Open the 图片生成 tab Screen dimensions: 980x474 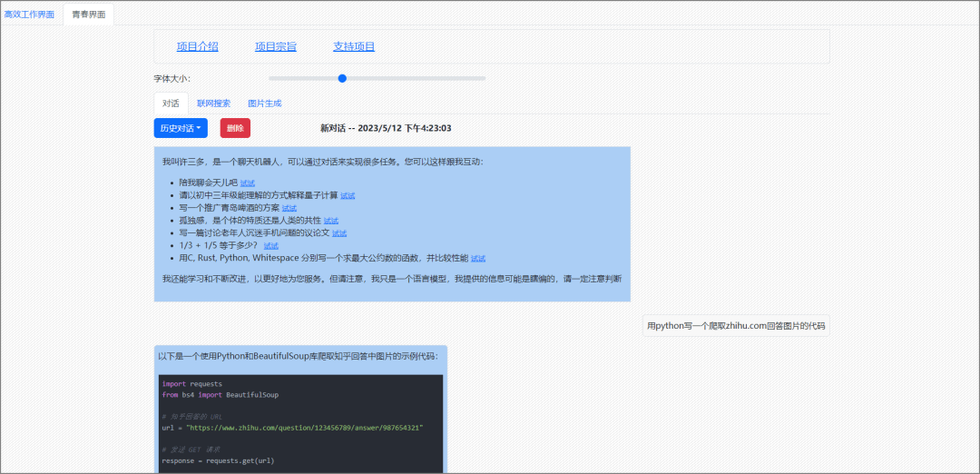(x=265, y=104)
